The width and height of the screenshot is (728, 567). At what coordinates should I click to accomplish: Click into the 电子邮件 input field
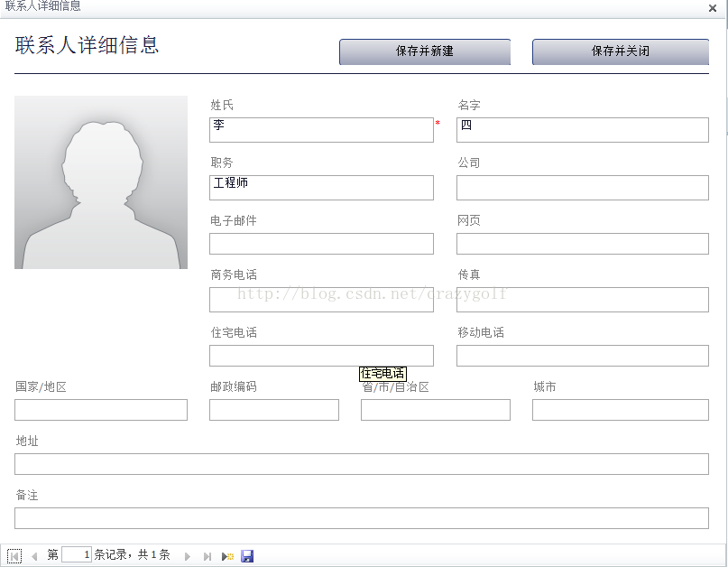321,244
